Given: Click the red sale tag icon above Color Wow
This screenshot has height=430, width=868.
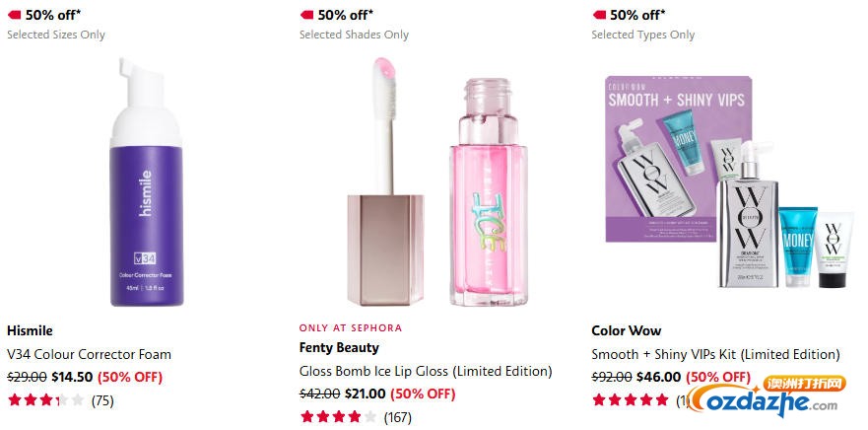Looking at the screenshot, I should click(x=598, y=15).
